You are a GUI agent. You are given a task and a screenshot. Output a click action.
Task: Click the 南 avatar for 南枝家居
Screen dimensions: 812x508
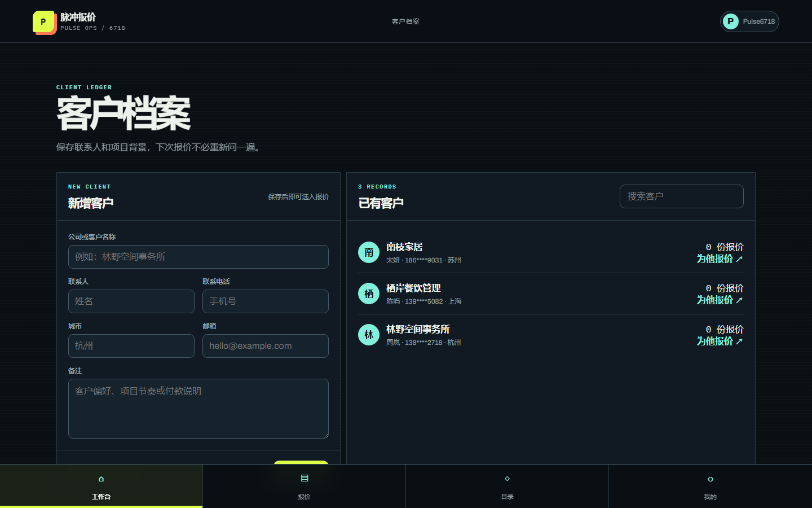pos(369,252)
